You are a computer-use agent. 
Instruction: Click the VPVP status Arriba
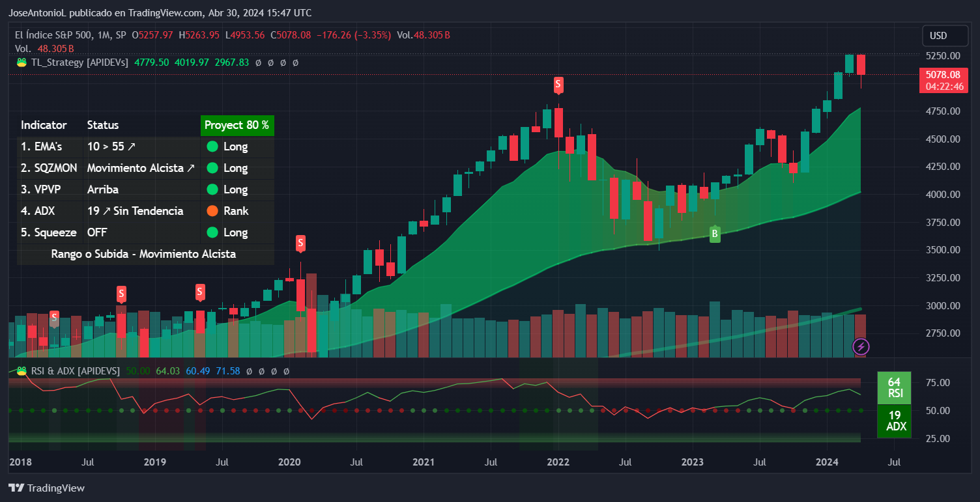pyautogui.click(x=103, y=189)
